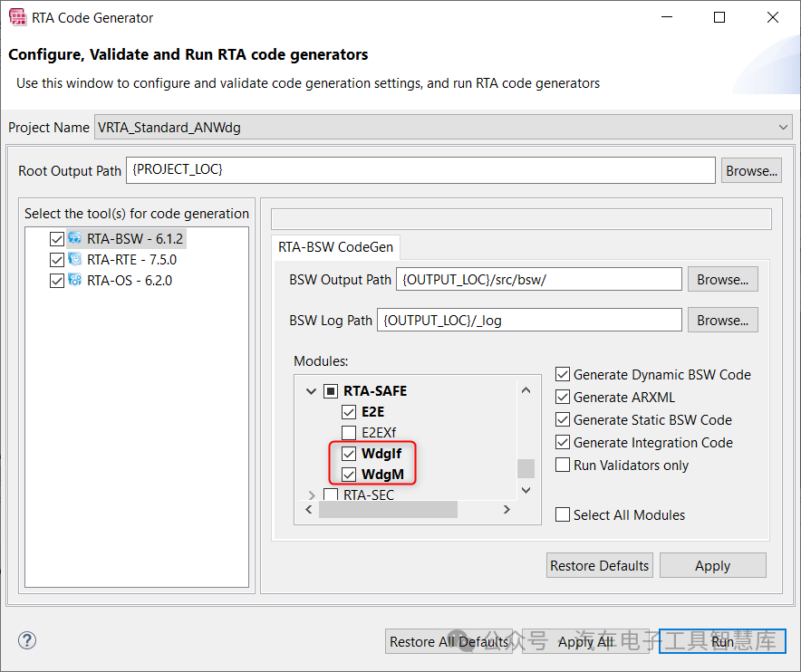Toggle Generate Integration Code
The image size is (801, 672).
click(563, 442)
